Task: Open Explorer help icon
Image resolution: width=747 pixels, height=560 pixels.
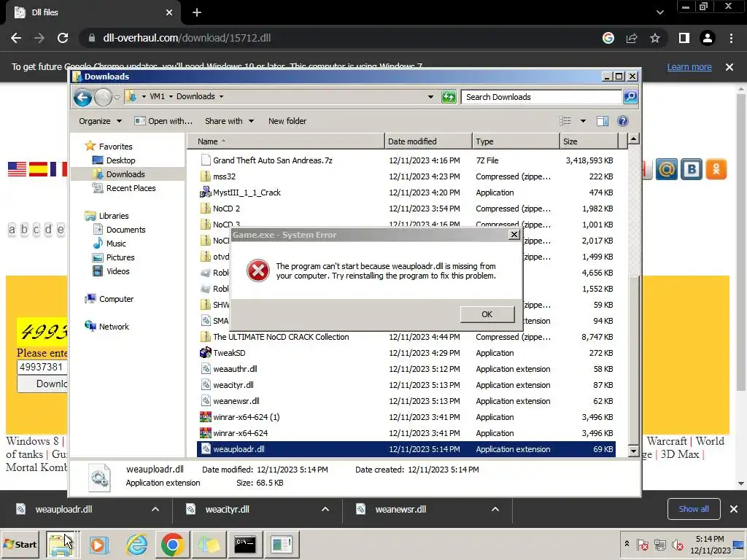Action: click(x=623, y=121)
